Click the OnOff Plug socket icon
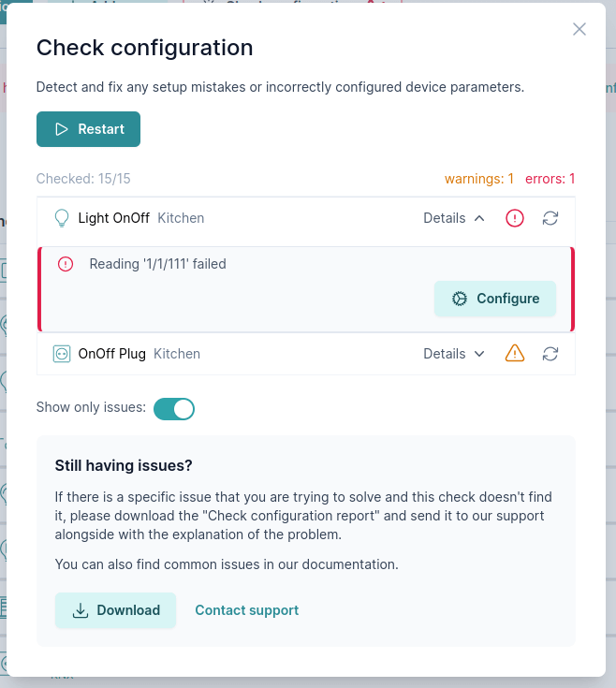616x688 pixels. tap(62, 354)
